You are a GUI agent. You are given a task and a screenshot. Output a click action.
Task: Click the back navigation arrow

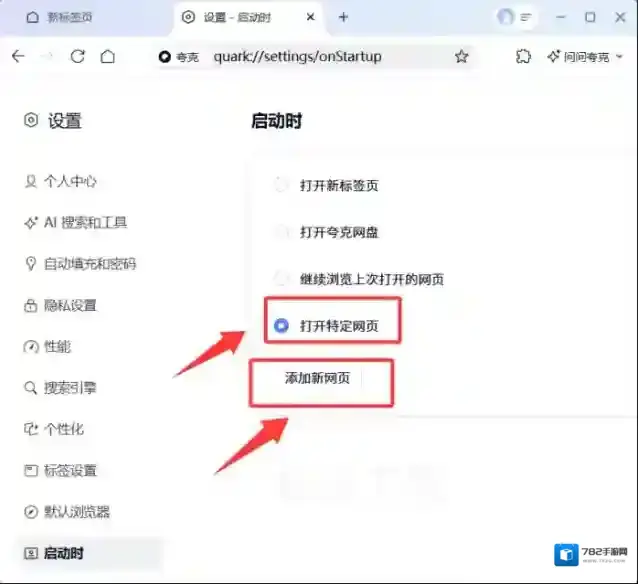coord(18,57)
